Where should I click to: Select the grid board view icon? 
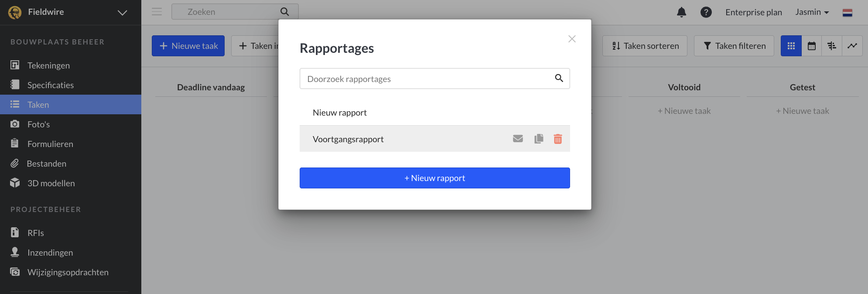(x=791, y=46)
